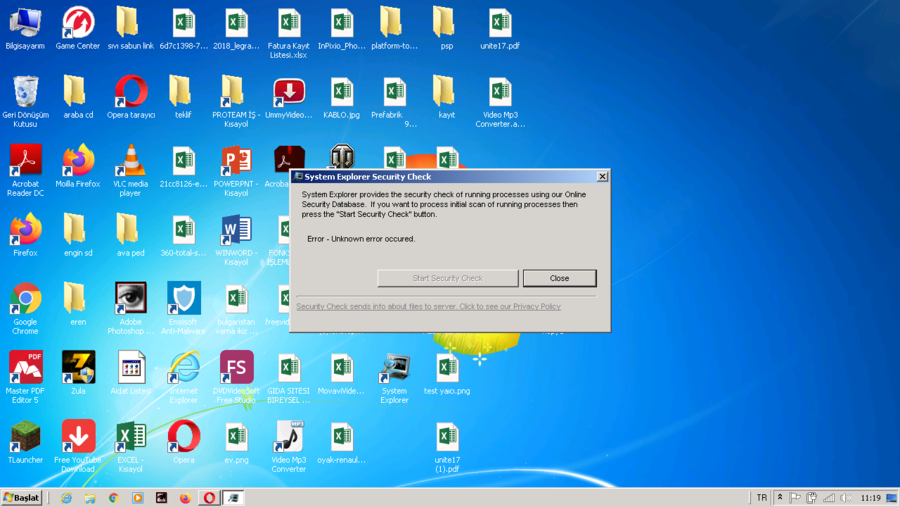This screenshot has height=507, width=900.
Task: Select the Bilgisayarım desktop icon
Action: [25, 29]
